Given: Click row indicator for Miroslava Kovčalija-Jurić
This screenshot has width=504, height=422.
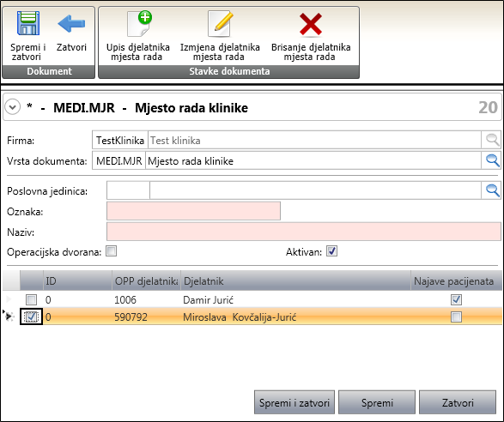Looking at the screenshot, I should [9, 316].
